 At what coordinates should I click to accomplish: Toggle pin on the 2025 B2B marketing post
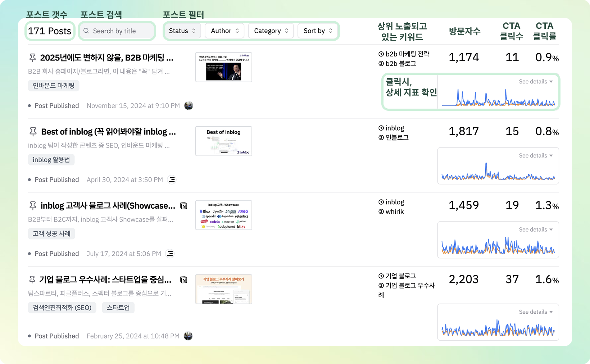click(x=32, y=58)
